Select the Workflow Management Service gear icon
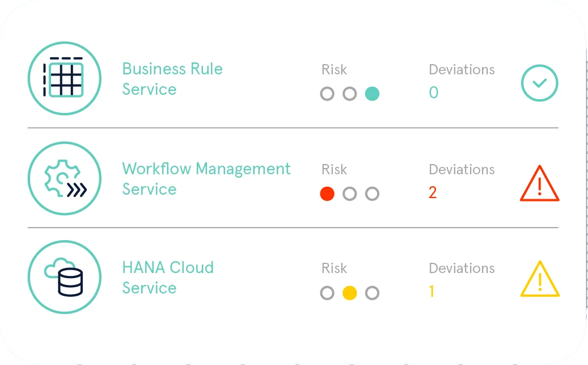The height and width of the screenshot is (365, 588). point(64,178)
